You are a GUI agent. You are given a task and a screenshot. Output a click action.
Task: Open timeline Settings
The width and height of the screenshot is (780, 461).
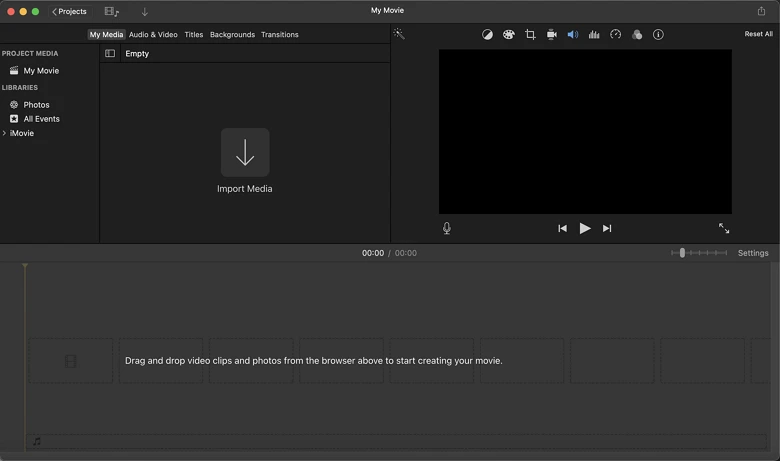click(753, 253)
